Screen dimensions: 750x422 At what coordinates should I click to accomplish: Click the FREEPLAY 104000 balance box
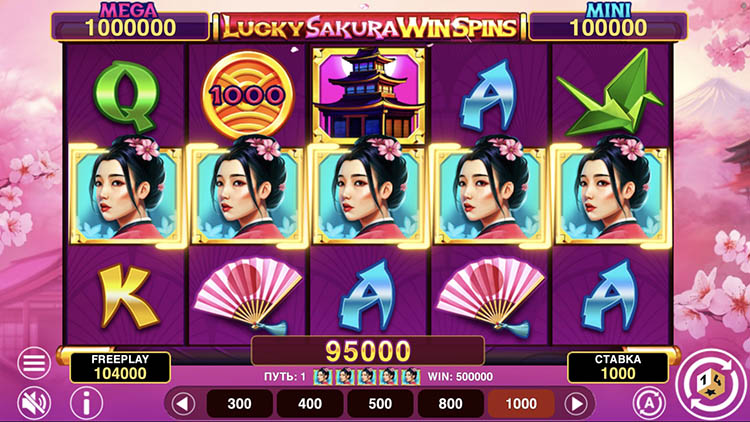120,367
